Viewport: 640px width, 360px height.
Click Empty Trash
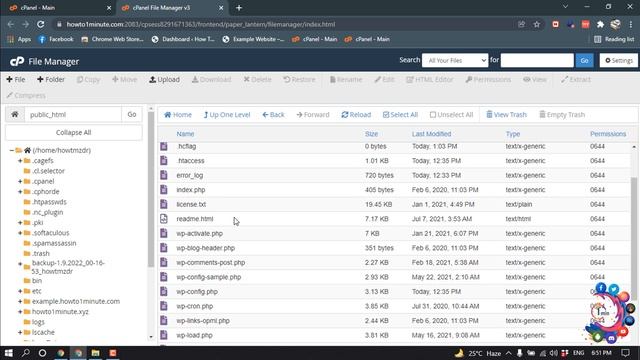(x=562, y=115)
